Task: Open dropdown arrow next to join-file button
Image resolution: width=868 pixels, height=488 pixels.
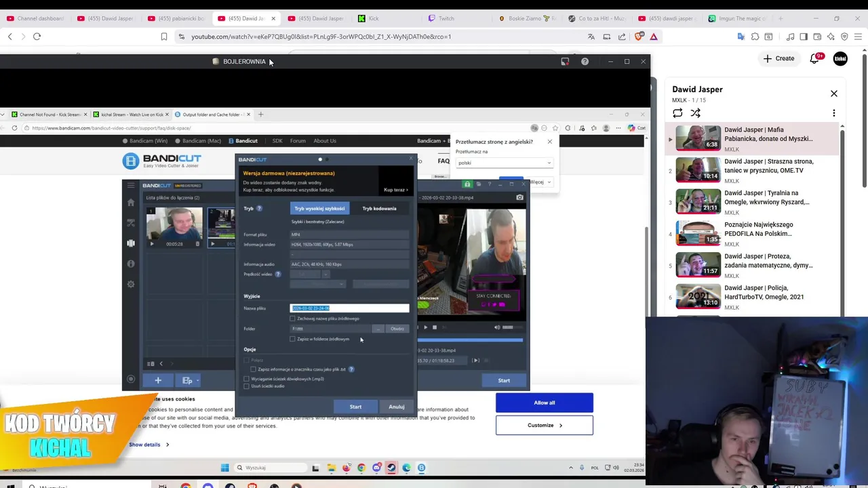Action: [197, 381]
